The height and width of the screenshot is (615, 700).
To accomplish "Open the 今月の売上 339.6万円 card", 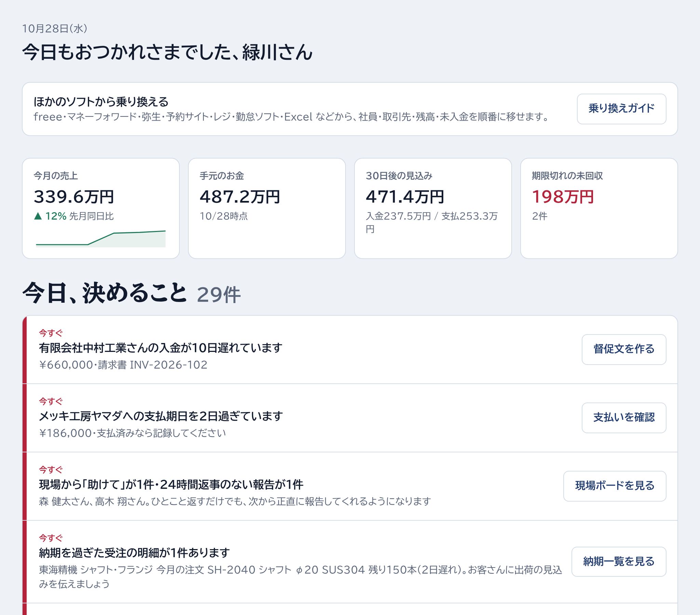I will 101,208.
